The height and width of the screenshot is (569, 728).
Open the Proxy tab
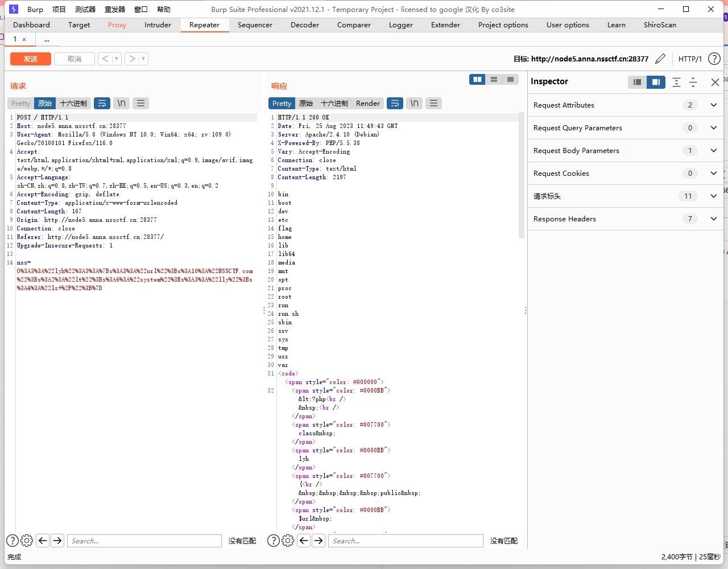point(117,24)
